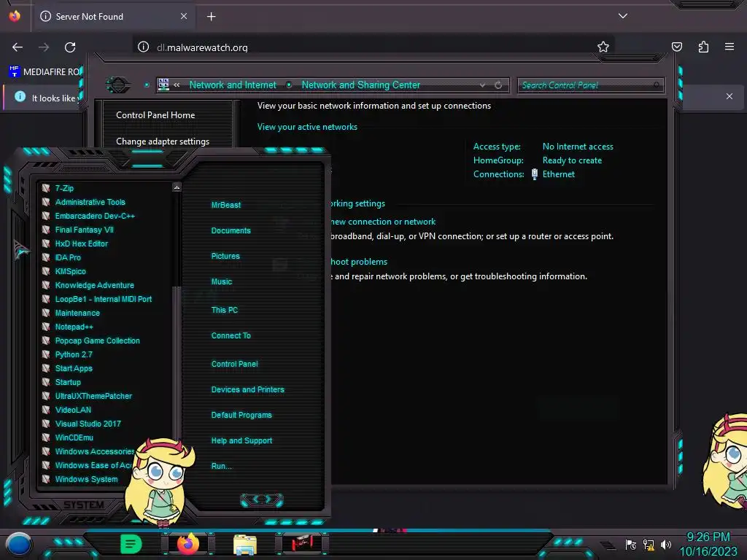Open the MrBeast user folder
The height and width of the screenshot is (560, 747).
pyautogui.click(x=226, y=205)
